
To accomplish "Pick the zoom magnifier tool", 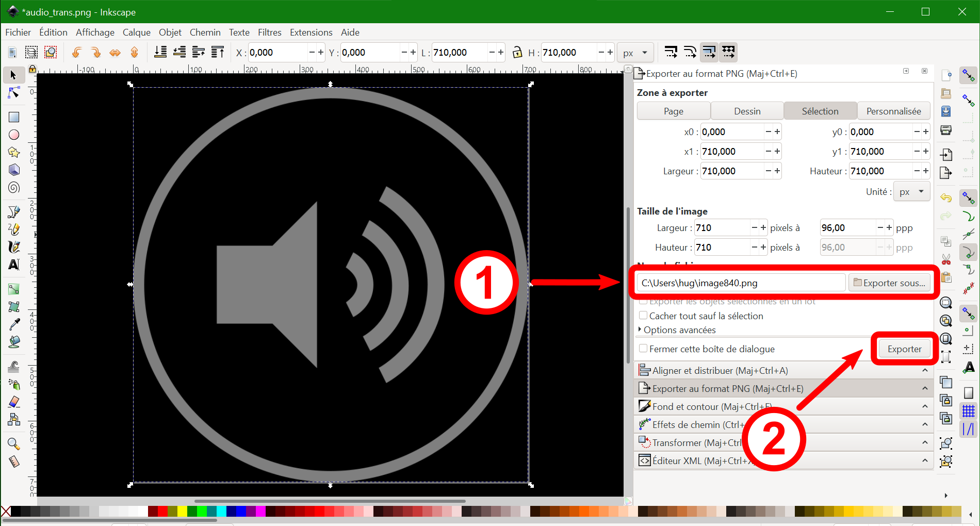I will click(x=14, y=443).
